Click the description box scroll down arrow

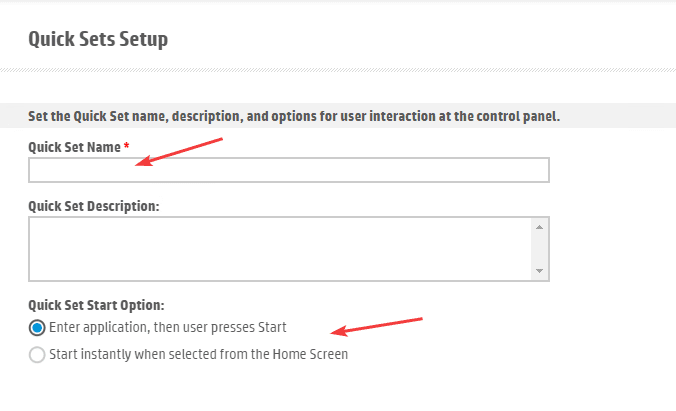[539, 271]
